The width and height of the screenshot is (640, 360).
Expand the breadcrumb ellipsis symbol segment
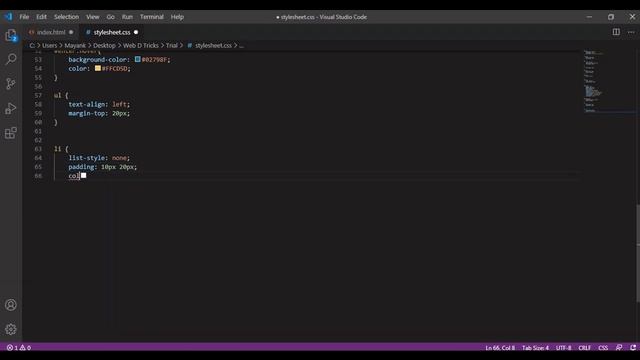coord(241,45)
